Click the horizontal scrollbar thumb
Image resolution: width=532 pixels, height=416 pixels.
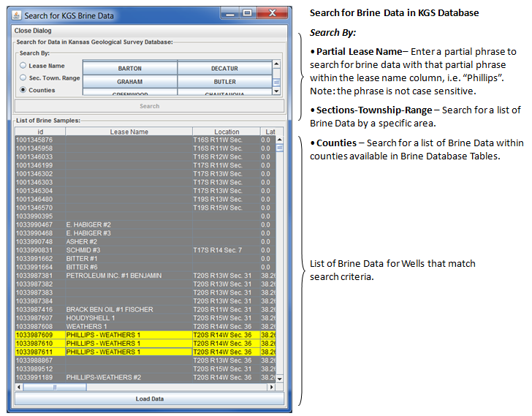tap(54, 387)
